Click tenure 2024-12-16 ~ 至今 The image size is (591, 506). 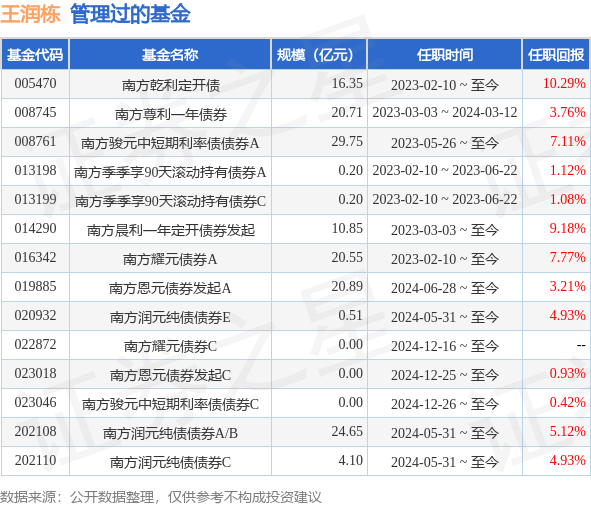click(x=445, y=347)
